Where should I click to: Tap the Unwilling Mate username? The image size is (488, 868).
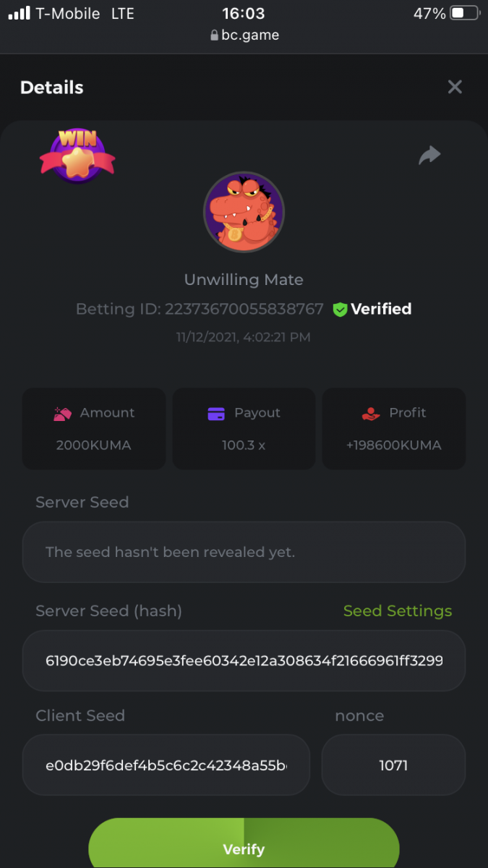[x=244, y=280]
